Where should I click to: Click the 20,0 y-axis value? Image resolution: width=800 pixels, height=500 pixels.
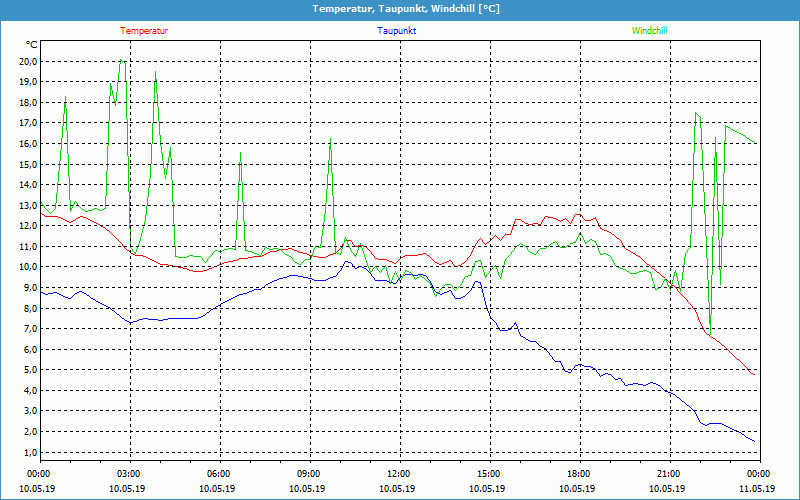click(x=29, y=62)
